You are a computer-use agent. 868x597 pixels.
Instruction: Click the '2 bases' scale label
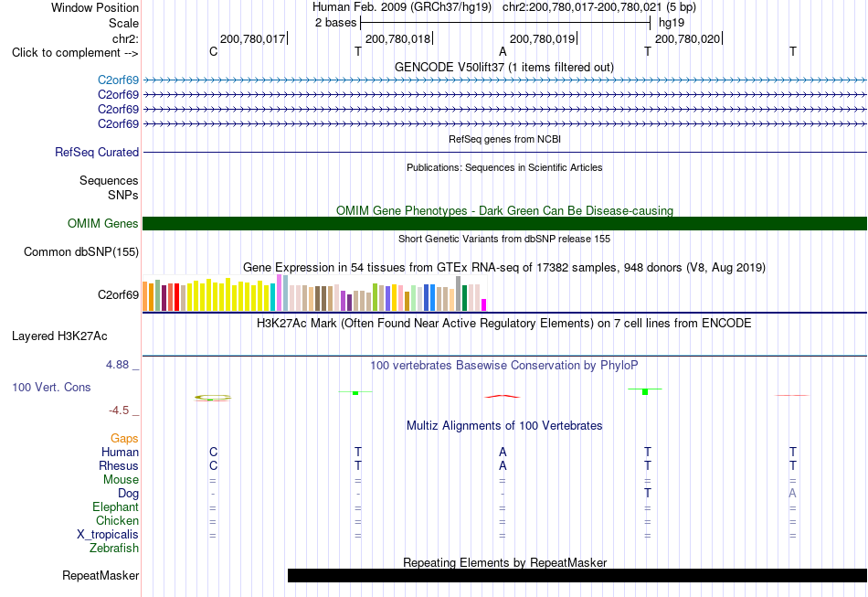click(335, 23)
